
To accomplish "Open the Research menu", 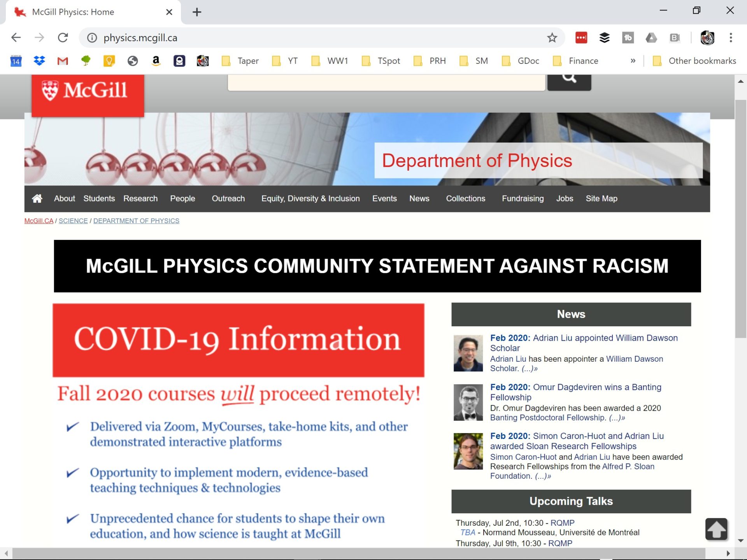I will 140,199.
